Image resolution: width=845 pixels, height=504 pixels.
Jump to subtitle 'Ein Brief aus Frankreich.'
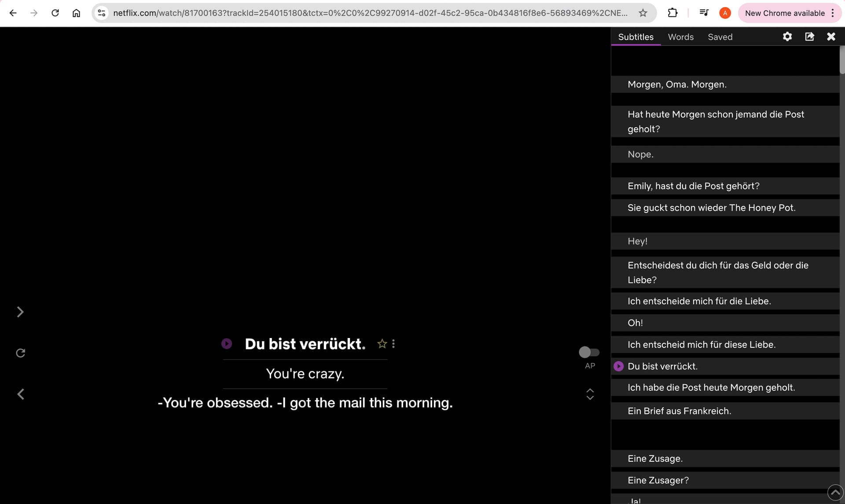pyautogui.click(x=679, y=411)
